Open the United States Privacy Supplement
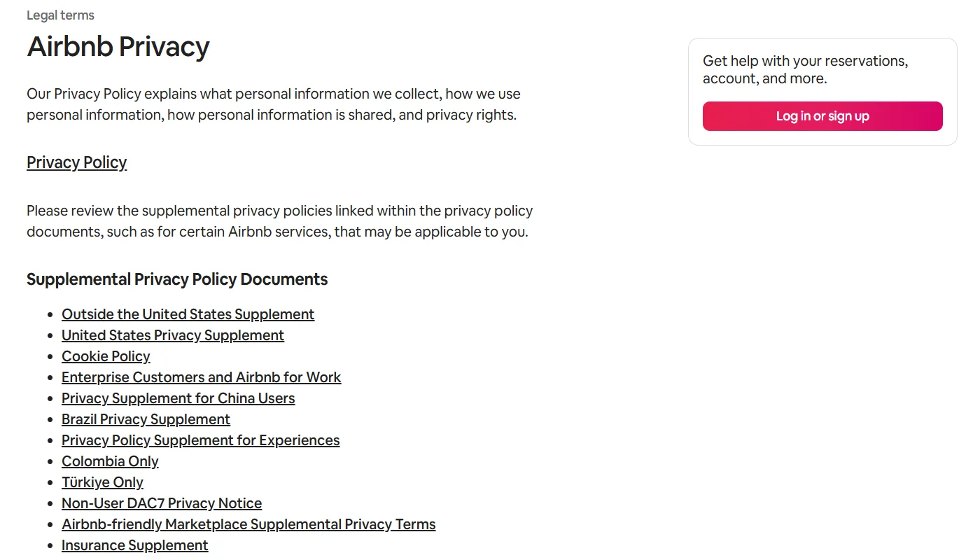Image resolution: width=980 pixels, height=560 pixels. tap(172, 335)
